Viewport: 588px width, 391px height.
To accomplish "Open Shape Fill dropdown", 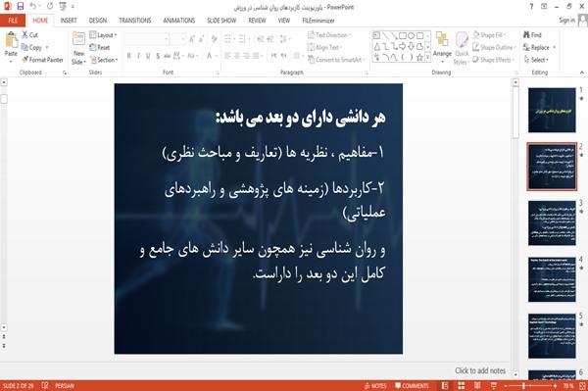I will click(489, 35).
